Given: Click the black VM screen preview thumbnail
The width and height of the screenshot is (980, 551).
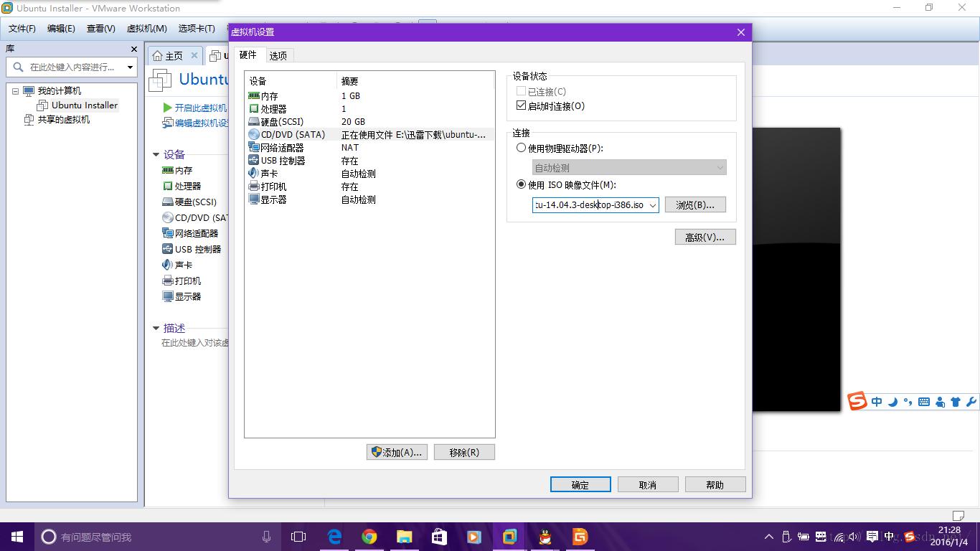Looking at the screenshot, I should tap(796, 269).
